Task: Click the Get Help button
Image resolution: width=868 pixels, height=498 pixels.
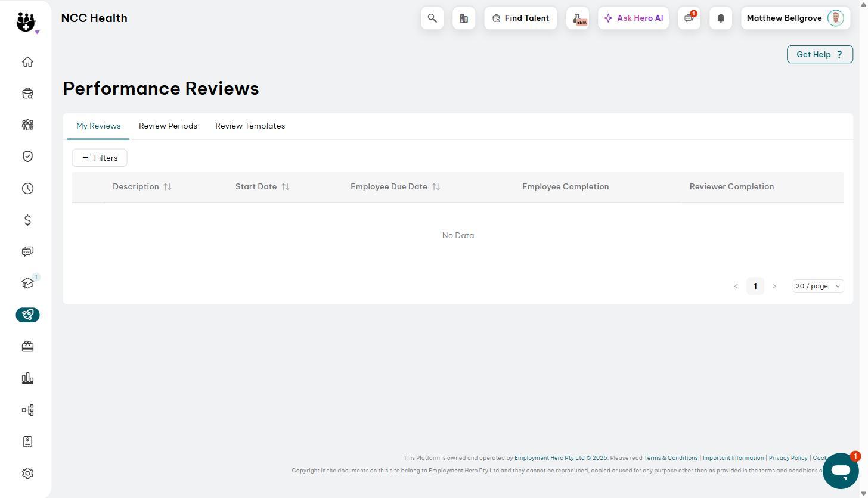Action: tap(820, 54)
